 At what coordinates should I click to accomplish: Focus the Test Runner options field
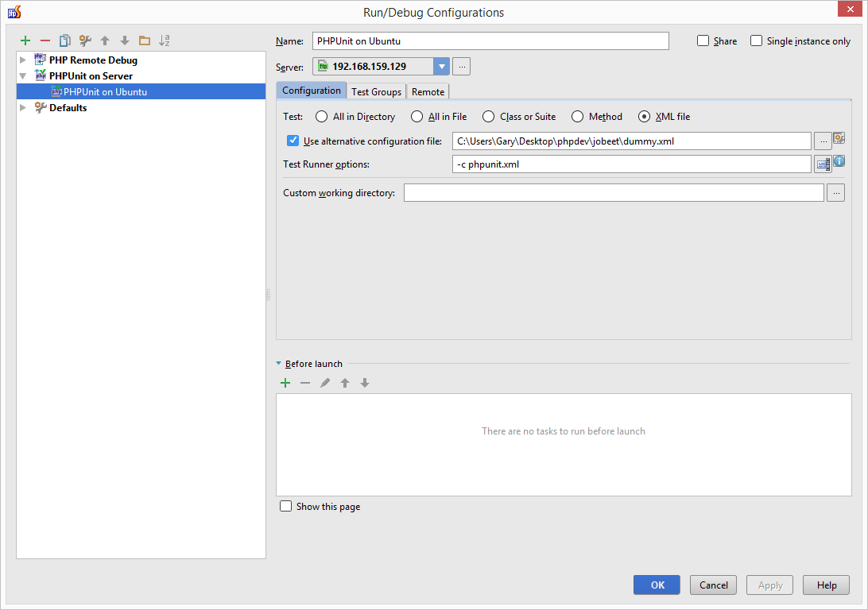tap(632, 164)
